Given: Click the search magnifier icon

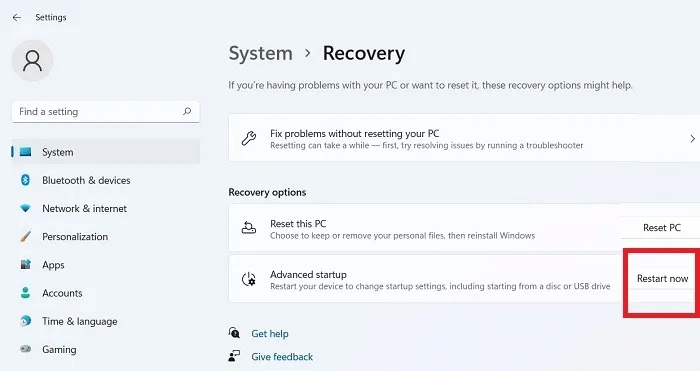Looking at the screenshot, I should click(187, 111).
